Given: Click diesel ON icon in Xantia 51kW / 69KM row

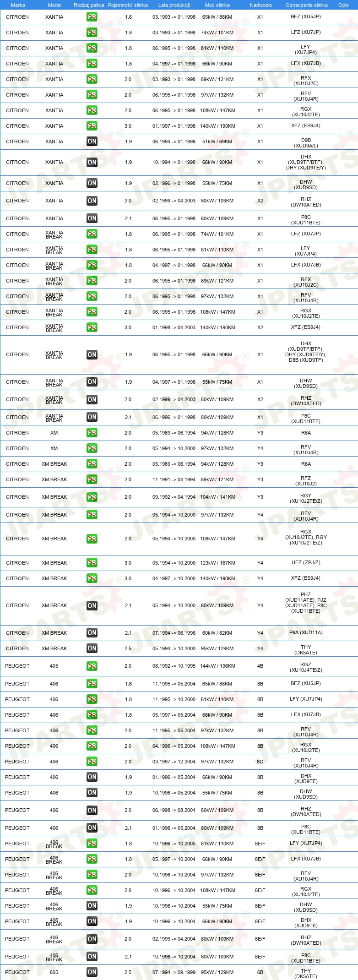Looking at the screenshot, I should (92, 142).
